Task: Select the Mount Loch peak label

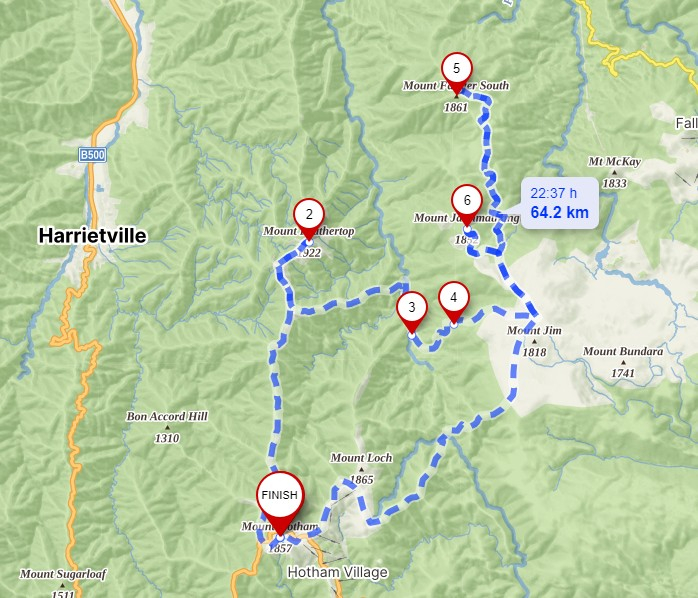Action: [361, 458]
